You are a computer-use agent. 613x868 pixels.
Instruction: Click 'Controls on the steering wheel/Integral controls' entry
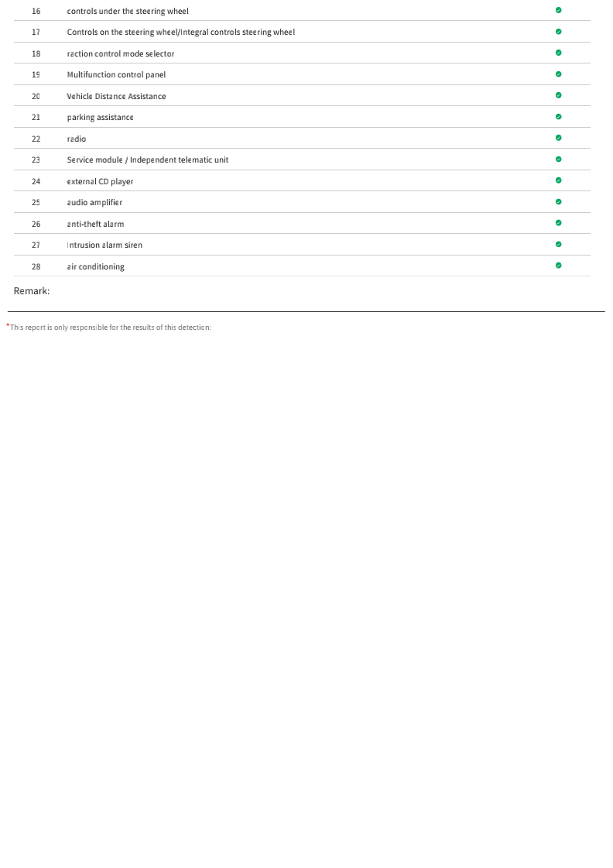(181, 32)
